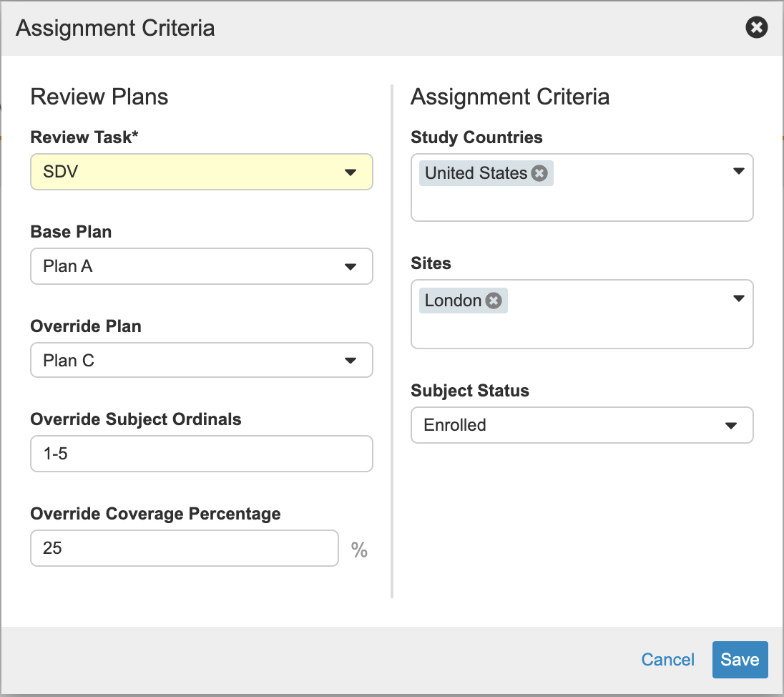Click the Study Countries dropdown arrow
This screenshot has height=697, width=784.
739,172
